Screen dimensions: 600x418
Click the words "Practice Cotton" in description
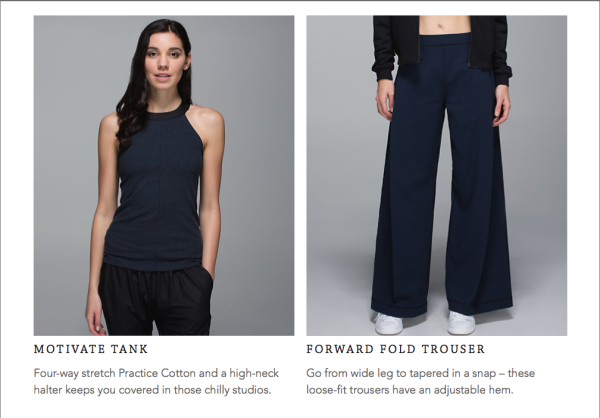(x=157, y=373)
